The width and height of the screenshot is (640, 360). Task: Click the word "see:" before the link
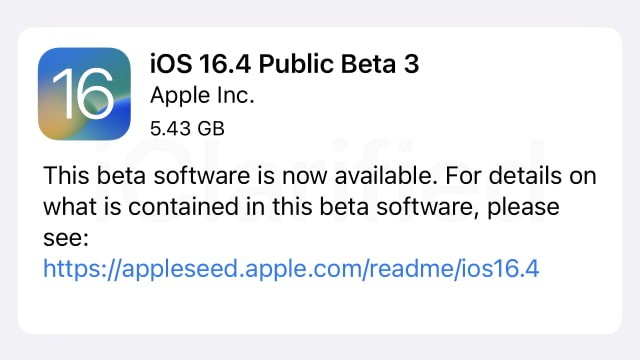(66, 238)
